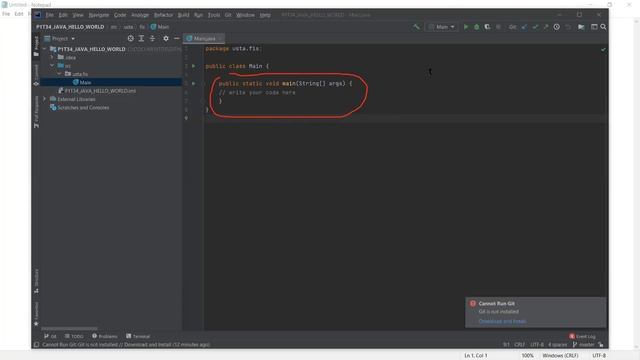The image size is (640, 360).
Task: Click Main in the breadcrumb navigation bar
Action: 160,27
